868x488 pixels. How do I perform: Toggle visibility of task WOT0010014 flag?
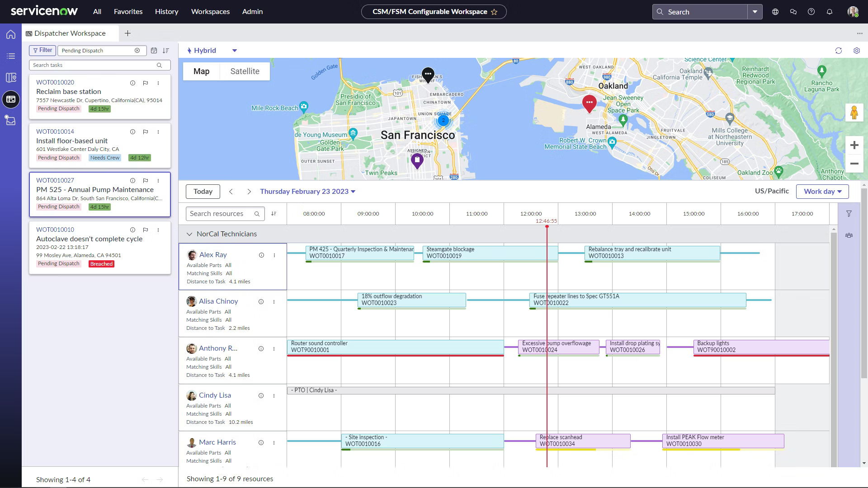tap(146, 131)
